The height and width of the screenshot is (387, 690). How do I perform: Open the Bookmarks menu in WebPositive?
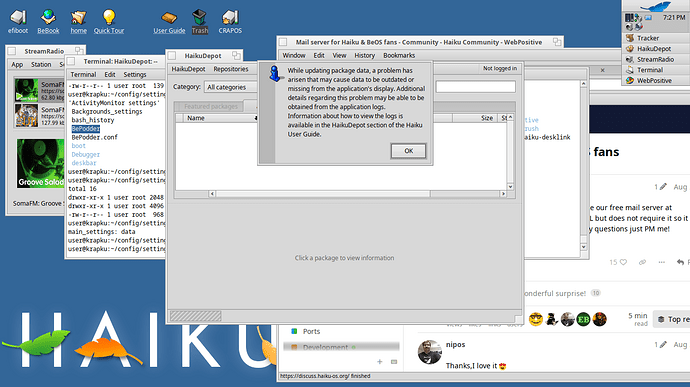[x=399, y=55]
